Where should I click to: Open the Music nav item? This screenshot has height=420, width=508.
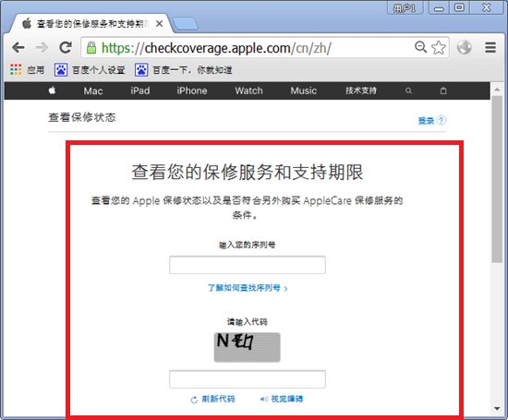tap(304, 90)
